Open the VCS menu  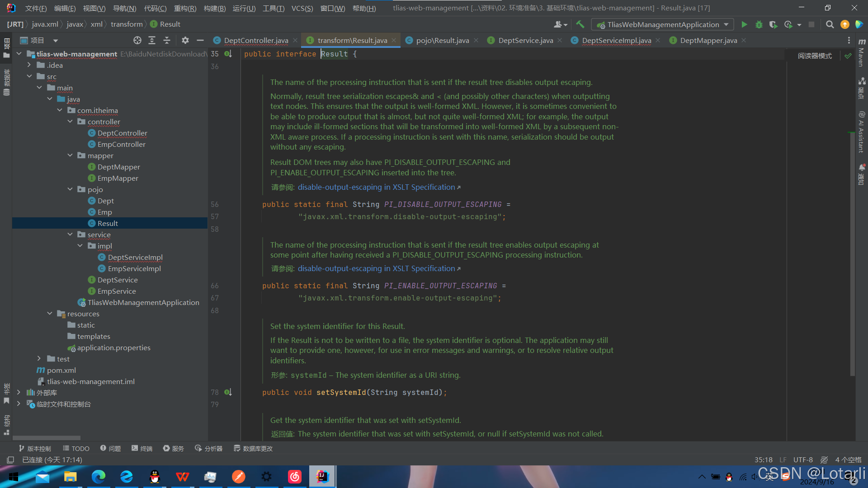click(x=302, y=8)
